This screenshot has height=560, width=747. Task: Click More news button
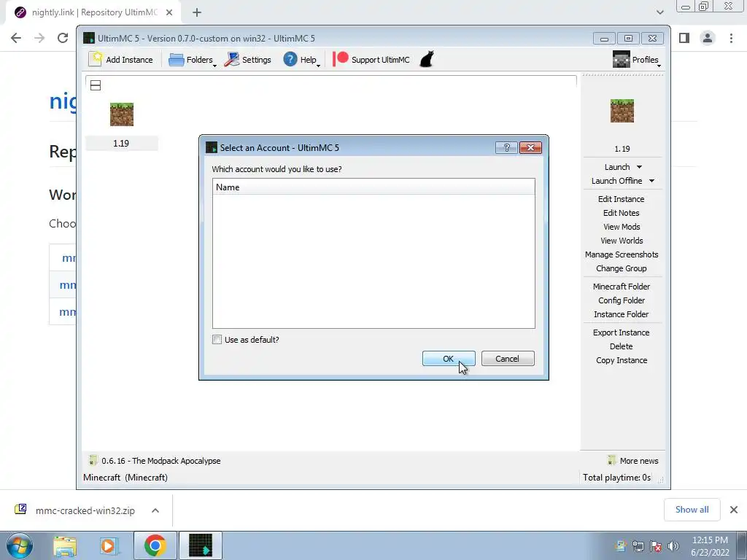pos(633,461)
